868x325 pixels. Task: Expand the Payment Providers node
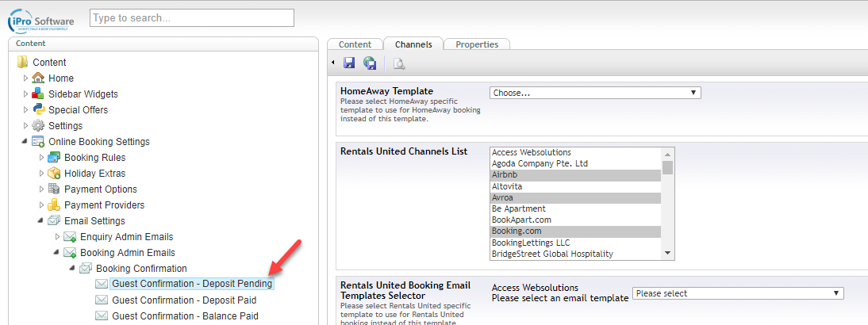point(41,205)
